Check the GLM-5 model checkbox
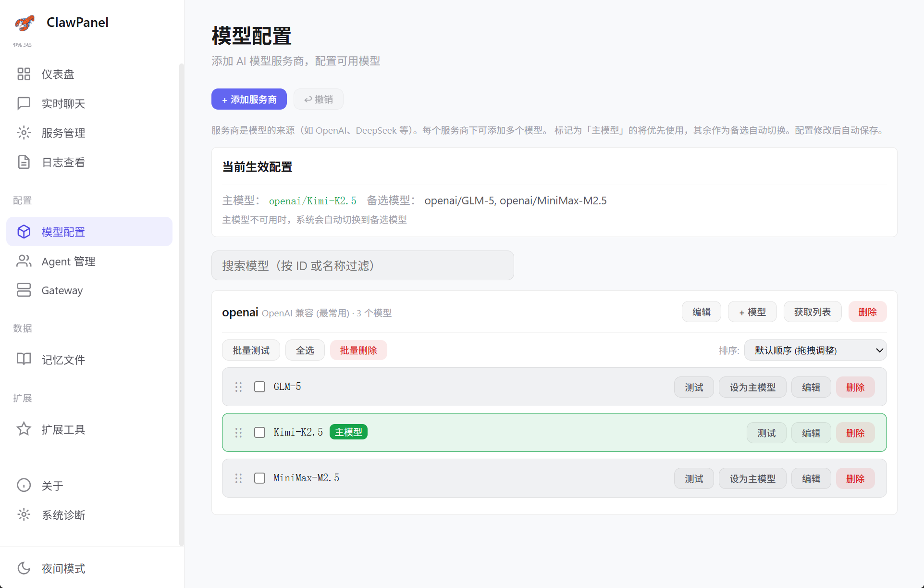The width and height of the screenshot is (924, 588). click(x=259, y=387)
